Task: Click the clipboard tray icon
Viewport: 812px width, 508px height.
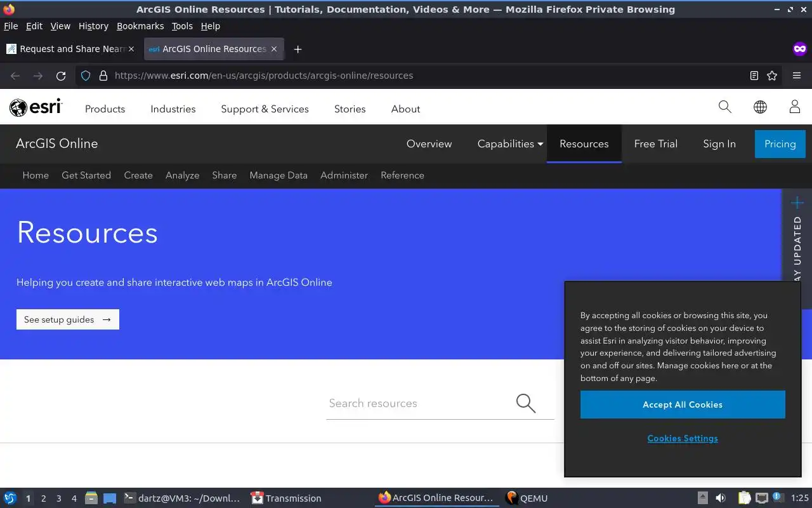Action: (x=745, y=498)
